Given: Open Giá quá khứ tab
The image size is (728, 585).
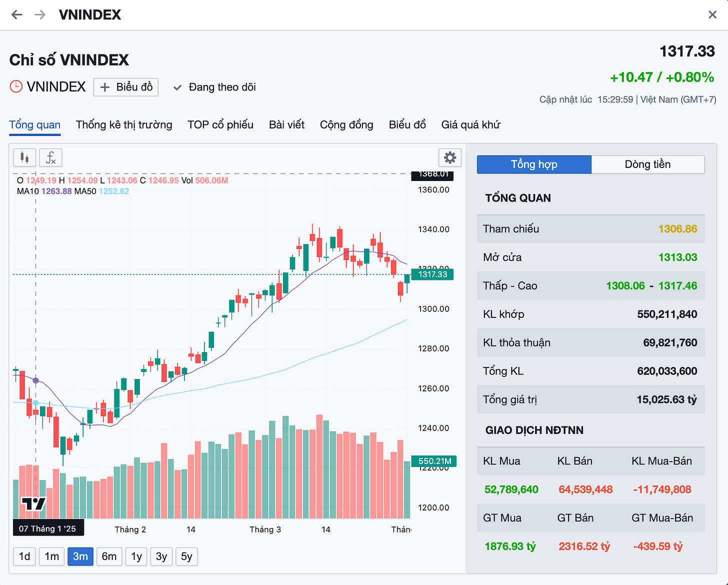Looking at the screenshot, I should (471, 124).
